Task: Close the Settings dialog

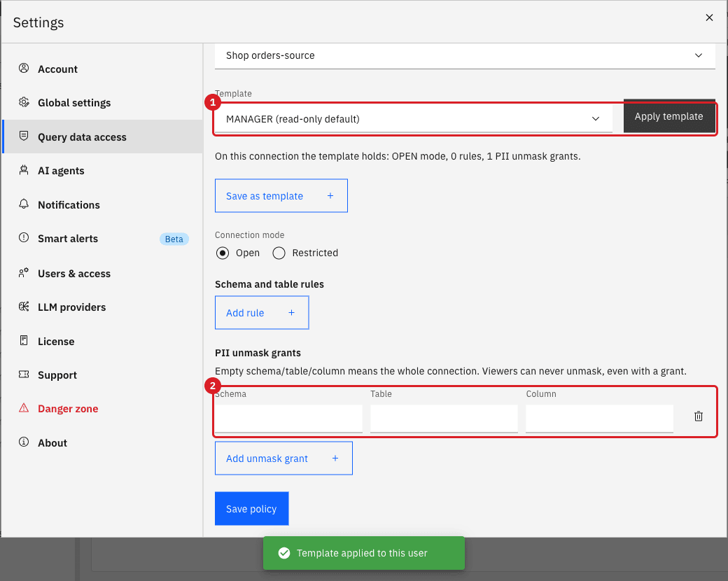Action: [709, 17]
